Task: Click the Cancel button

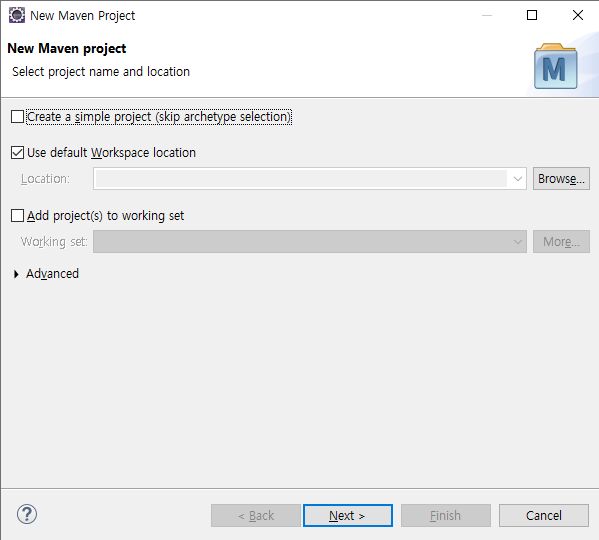Action: click(x=544, y=516)
